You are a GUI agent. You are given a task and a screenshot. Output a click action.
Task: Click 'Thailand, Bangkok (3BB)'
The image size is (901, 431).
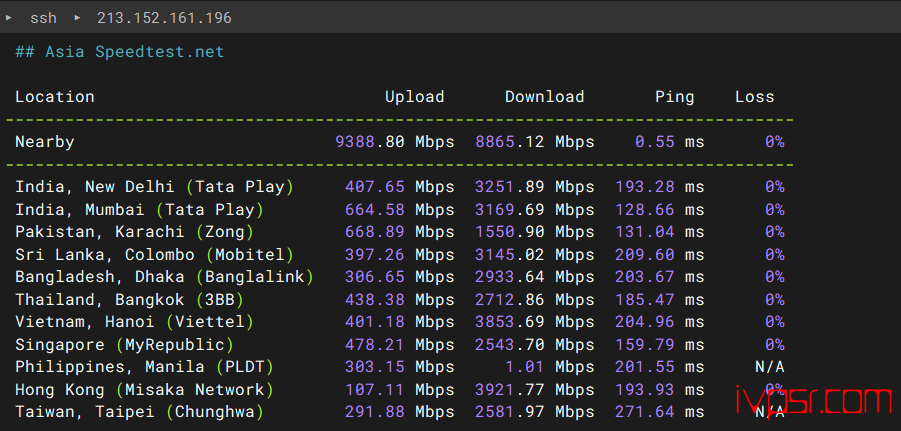130,299
